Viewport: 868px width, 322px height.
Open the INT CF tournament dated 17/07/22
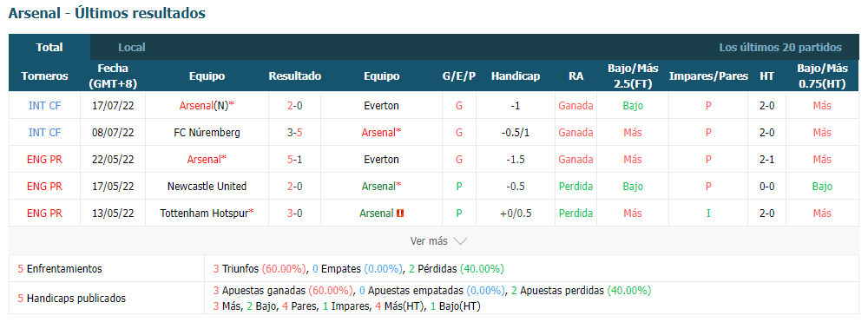(x=45, y=106)
